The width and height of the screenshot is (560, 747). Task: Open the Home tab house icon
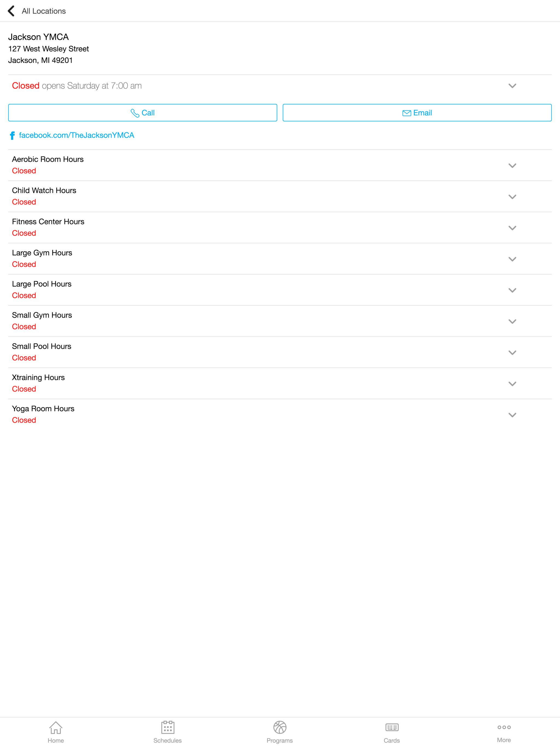pos(56,727)
